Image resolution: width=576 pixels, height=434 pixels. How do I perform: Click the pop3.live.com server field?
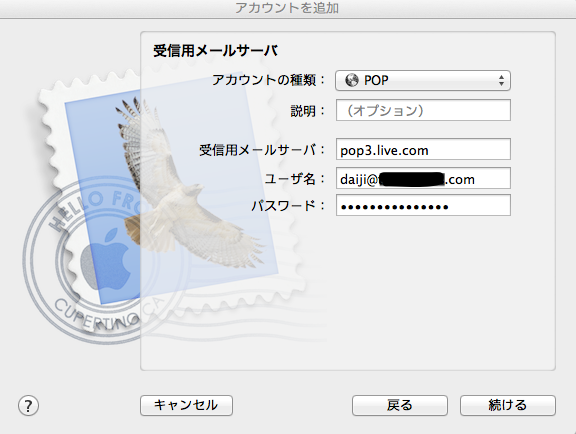click(423, 150)
